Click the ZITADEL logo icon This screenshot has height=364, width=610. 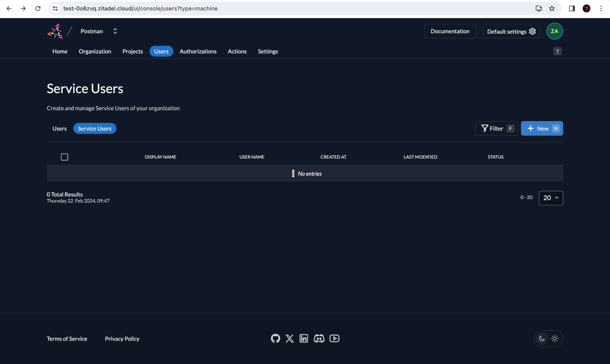[x=55, y=31]
